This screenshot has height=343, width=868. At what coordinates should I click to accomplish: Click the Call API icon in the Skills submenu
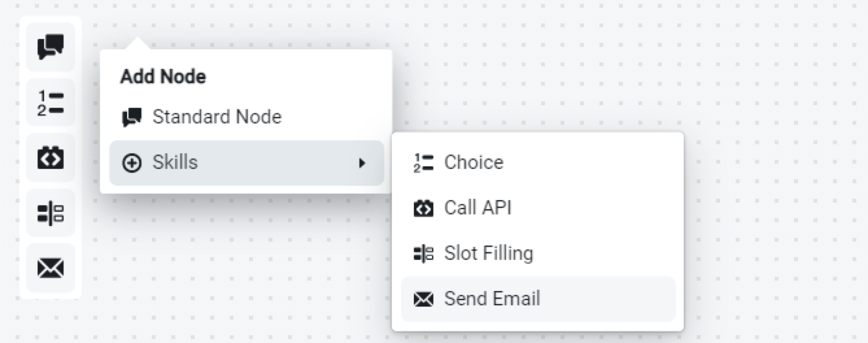(423, 208)
